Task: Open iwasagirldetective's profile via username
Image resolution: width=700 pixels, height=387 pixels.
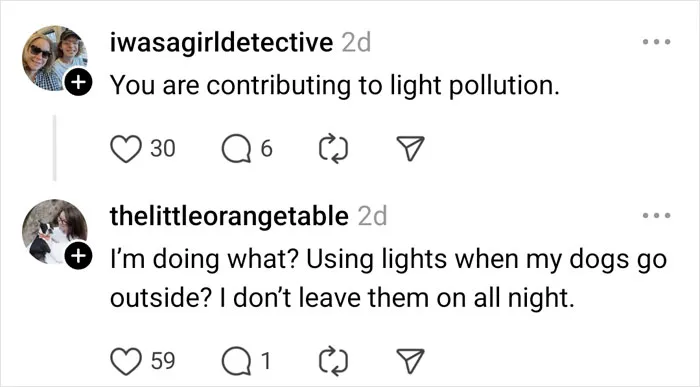Action: pos(221,43)
